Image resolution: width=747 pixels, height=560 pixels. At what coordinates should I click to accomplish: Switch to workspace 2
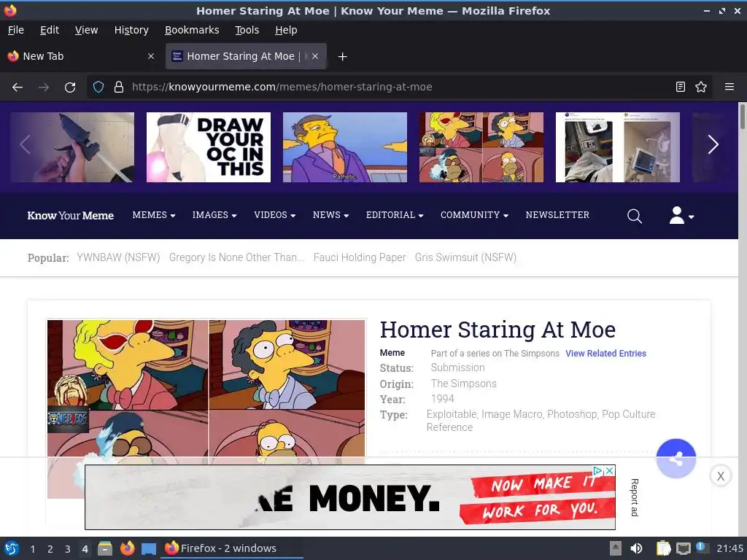(x=50, y=549)
